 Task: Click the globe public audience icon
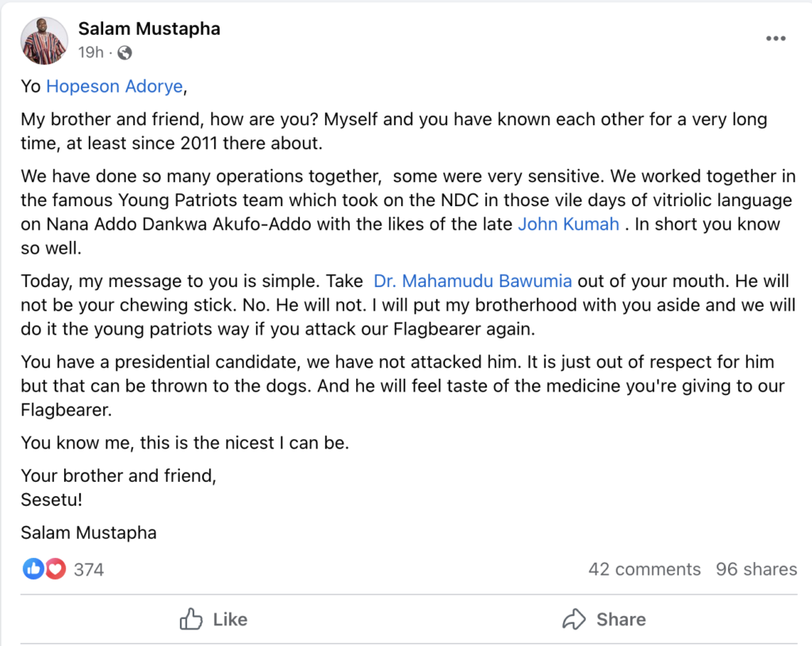tap(124, 53)
